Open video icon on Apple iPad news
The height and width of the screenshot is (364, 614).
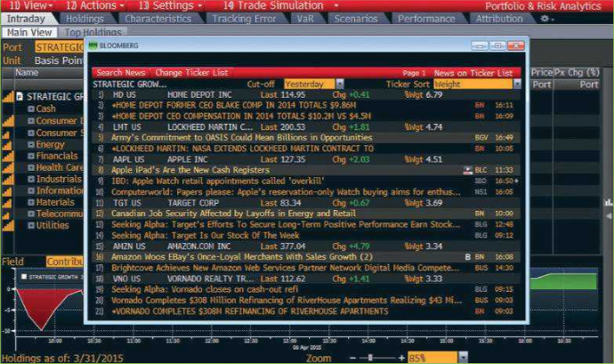coord(467,170)
